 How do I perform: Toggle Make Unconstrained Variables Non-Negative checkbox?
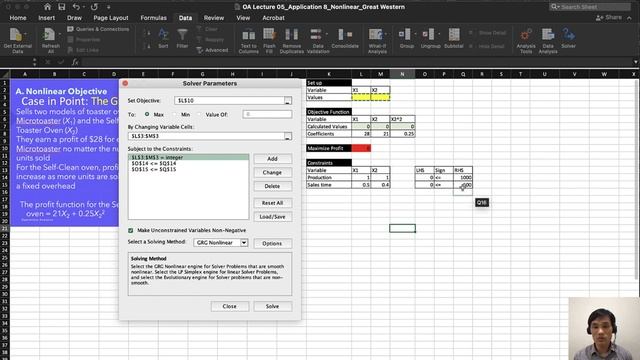coord(131,231)
